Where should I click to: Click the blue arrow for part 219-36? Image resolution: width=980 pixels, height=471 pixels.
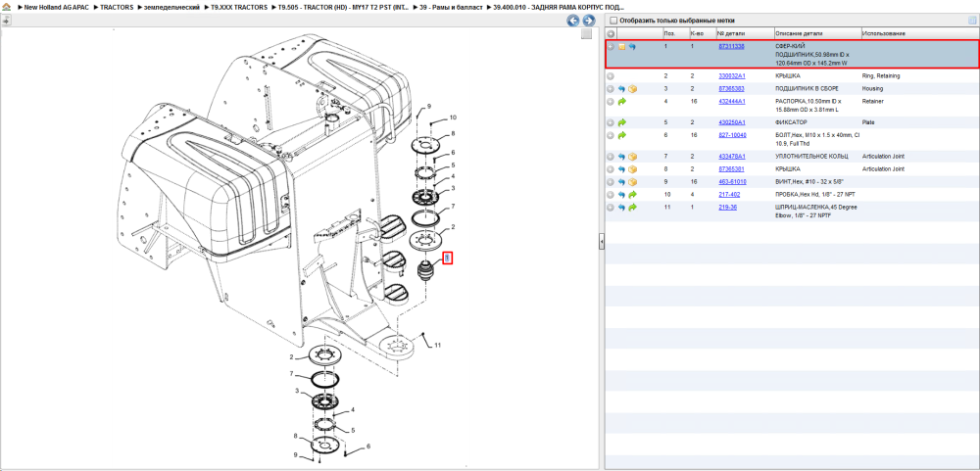pyautogui.click(x=622, y=207)
